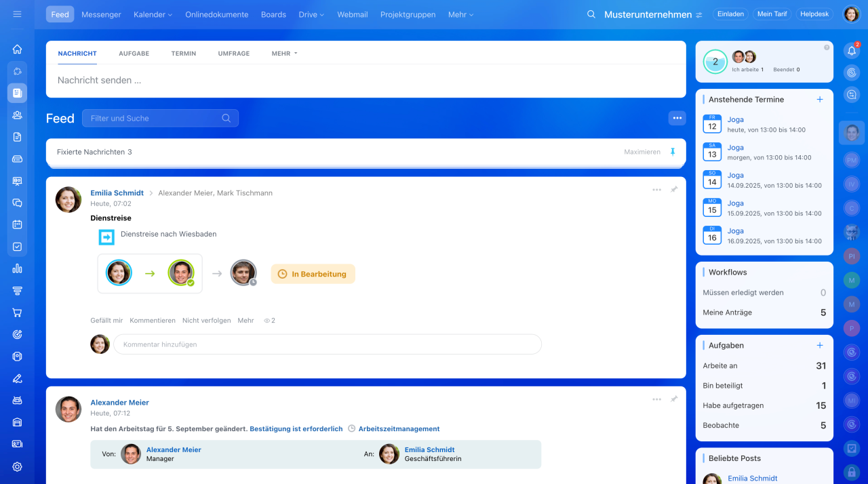
Task: Open the drive storage icon in sidebar
Action: [17, 159]
